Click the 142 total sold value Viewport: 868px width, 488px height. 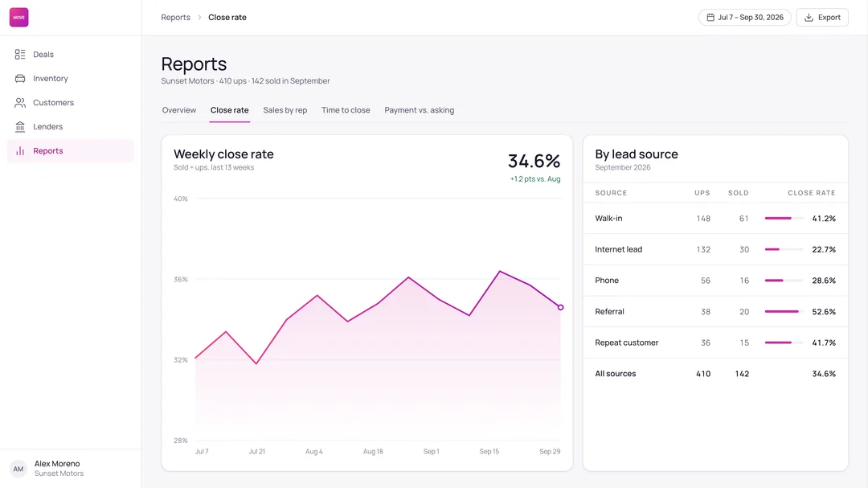coord(742,373)
